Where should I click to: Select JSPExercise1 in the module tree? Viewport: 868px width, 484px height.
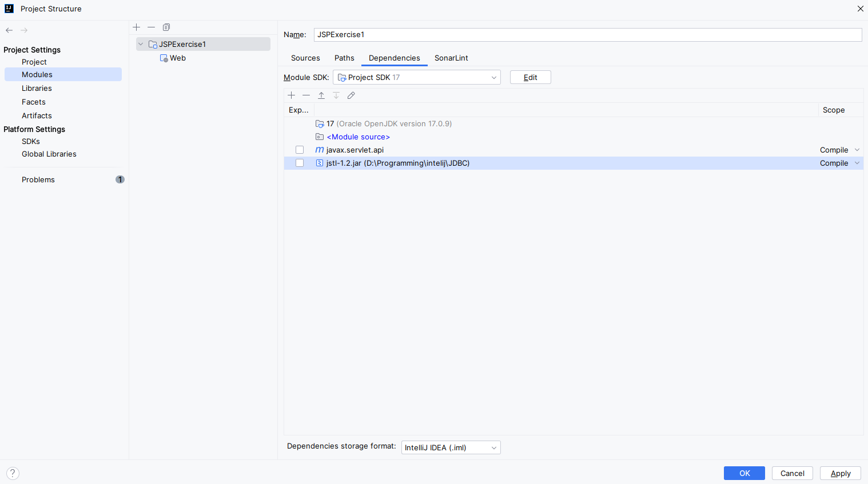point(203,44)
